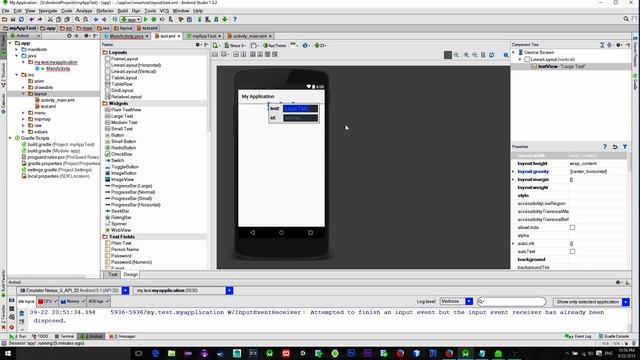Toggle ADB logs tab check
The image size is (640, 360).
coord(107,301)
